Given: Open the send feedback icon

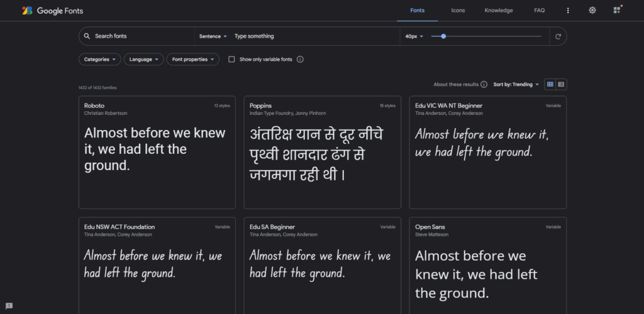Looking at the screenshot, I should pyautogui.click(x=9, y=306).
